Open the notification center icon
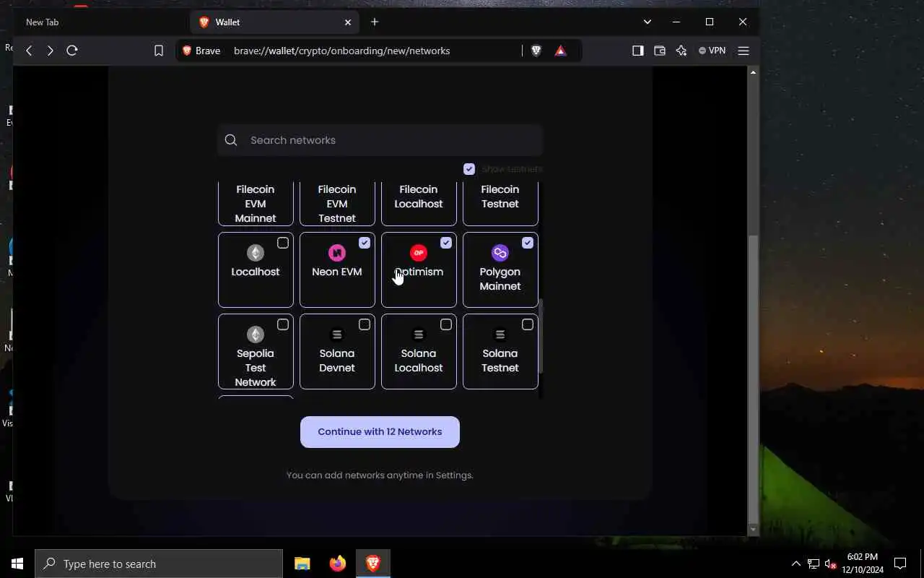This screenshot has height=578, width=924. (x=900, y=564)
